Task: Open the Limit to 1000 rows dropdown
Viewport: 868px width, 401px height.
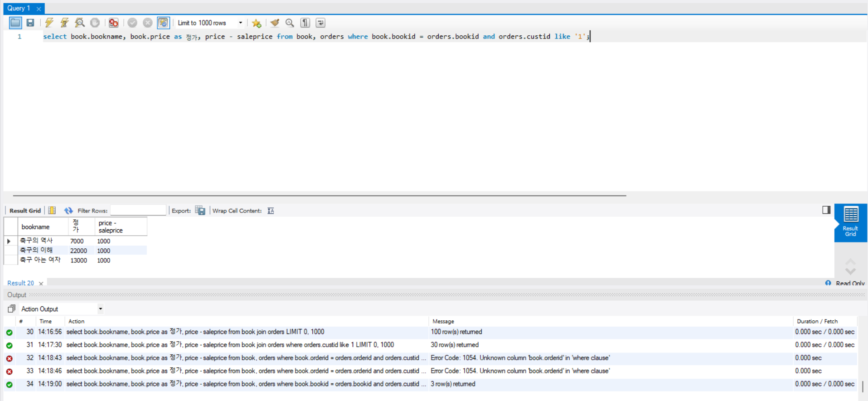Action: coord(210,23)
